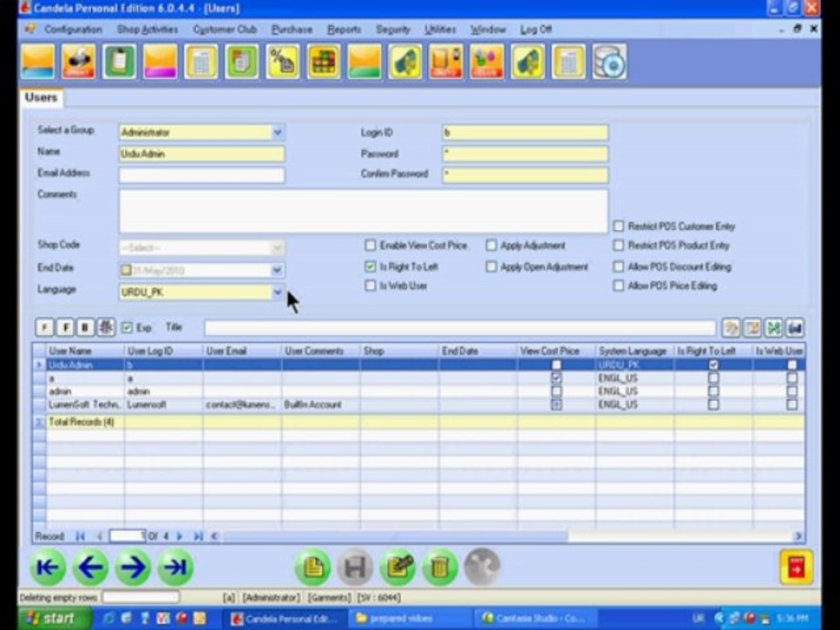This screenshot has width=840, height=630.
Task: Click the Login ID input field
Action: [525, 132]
